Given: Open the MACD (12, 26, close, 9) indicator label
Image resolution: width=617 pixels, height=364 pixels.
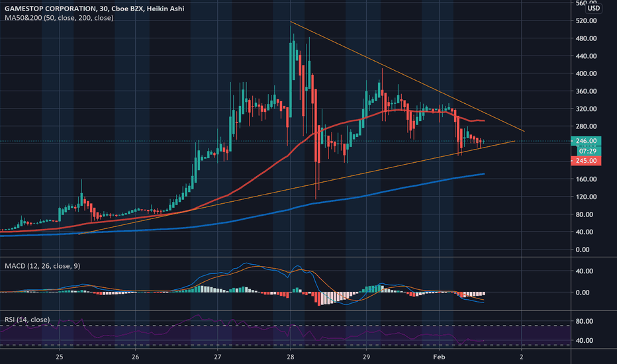Looking at the screenshot, I should pos(42,266).
